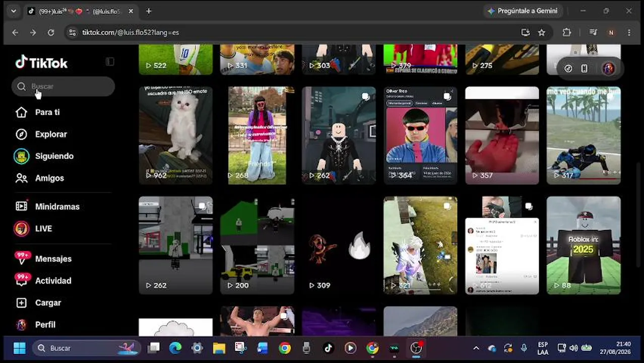The width and height of the screenshot is (644, 363).
Task: Open the red hand video with 357 views
Action: [502, 135]
